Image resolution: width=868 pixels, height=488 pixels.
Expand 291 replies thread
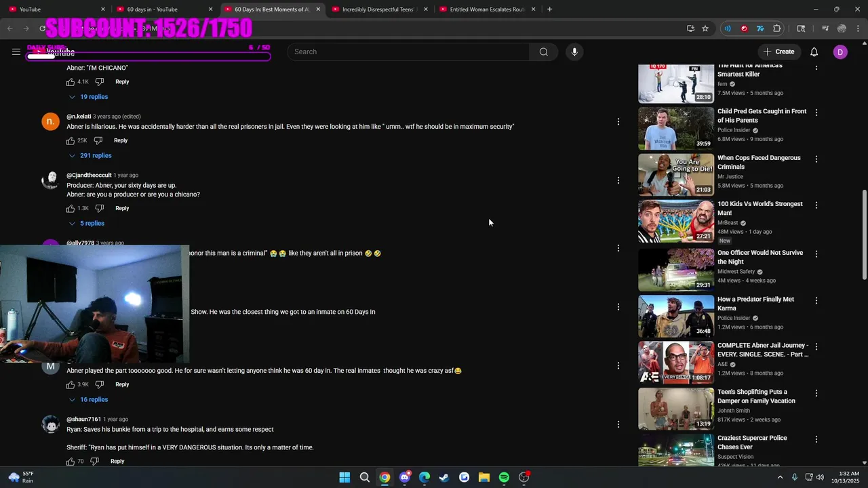(x=90, y=155)
